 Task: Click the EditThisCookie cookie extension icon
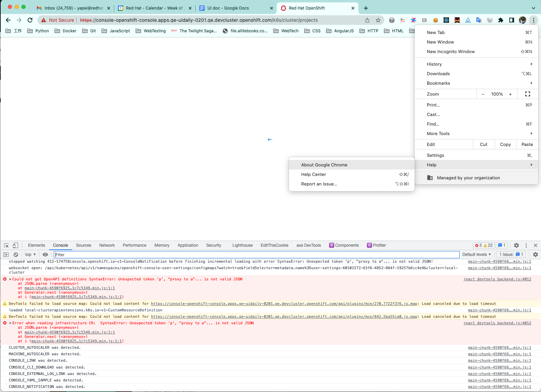coord(435,20)
